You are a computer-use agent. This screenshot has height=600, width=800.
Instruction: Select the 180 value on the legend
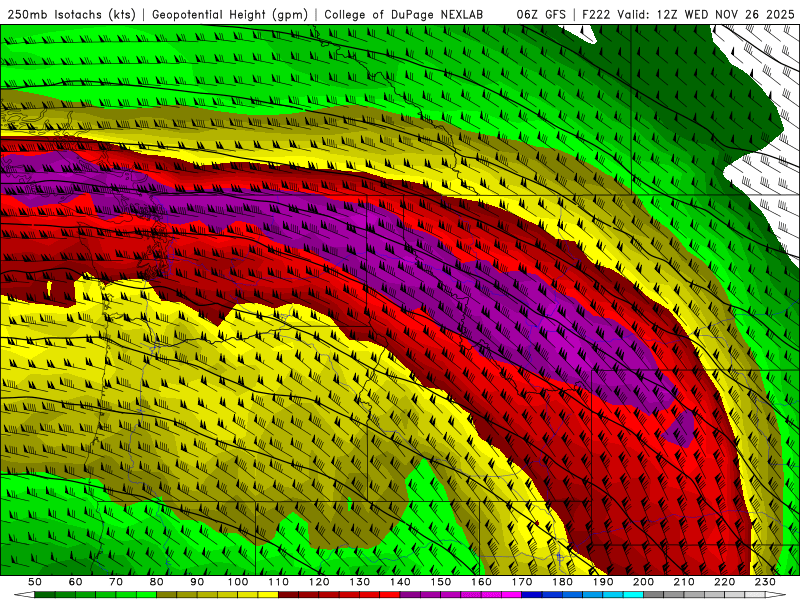tap(562, 582)
